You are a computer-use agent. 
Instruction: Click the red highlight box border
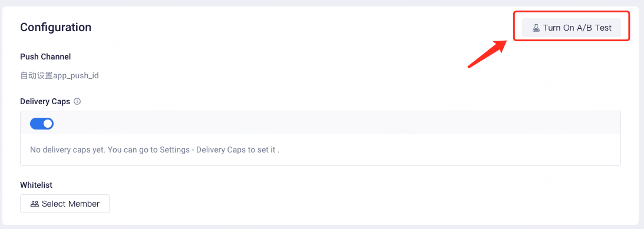572,11
